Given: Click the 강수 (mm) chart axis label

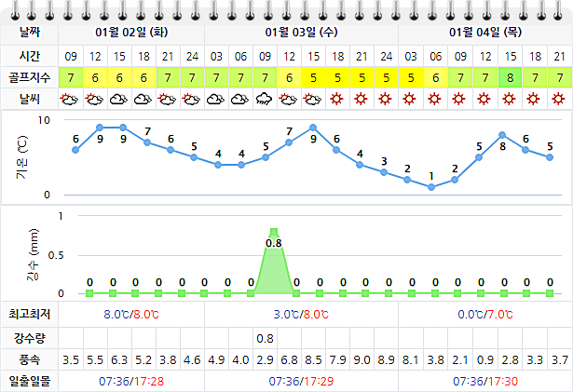Looking at the screenshot, I should pyautogui.click(x=33, y=254).
